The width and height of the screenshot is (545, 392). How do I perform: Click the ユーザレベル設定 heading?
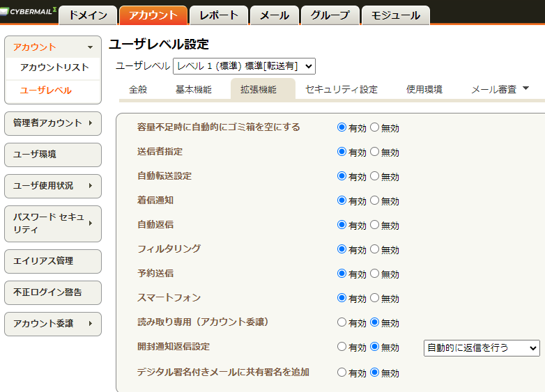159,45
